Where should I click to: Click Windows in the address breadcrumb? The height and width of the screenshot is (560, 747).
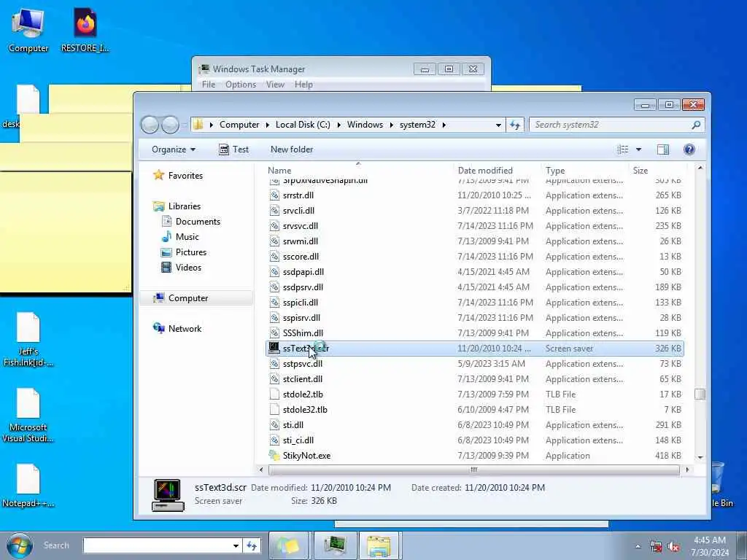(x=365, y=125)
